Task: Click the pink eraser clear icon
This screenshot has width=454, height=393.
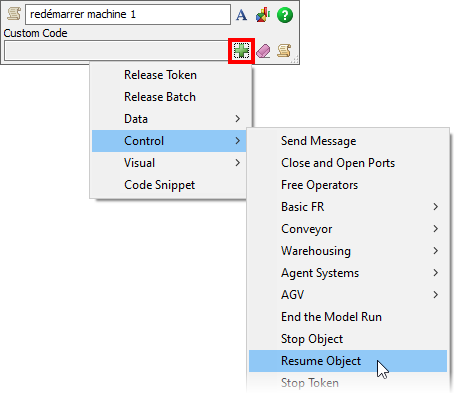Action: [263, 51]
